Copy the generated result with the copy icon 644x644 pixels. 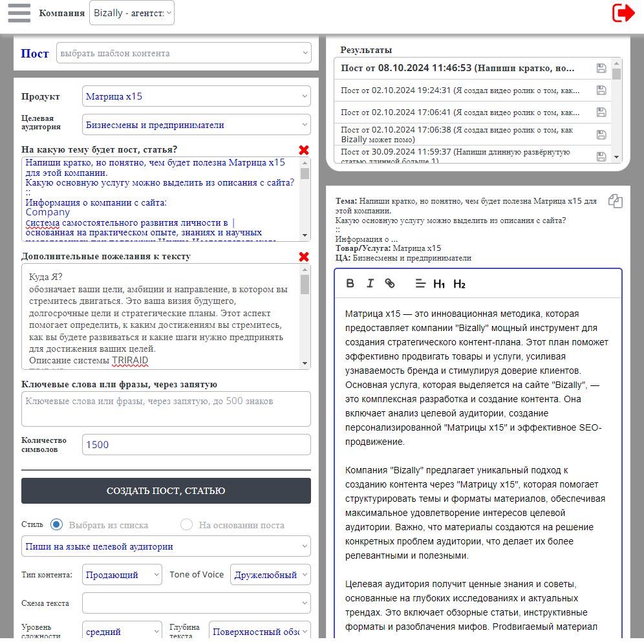(616, 201)
